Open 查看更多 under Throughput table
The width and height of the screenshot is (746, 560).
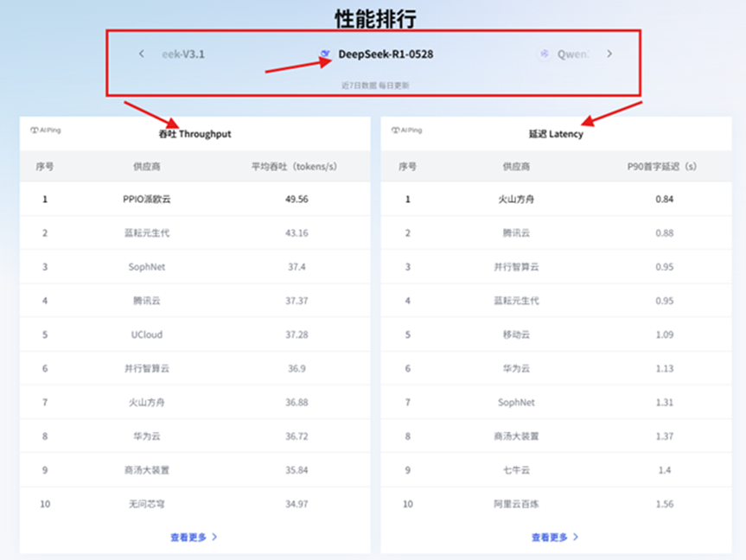point(194,538)
